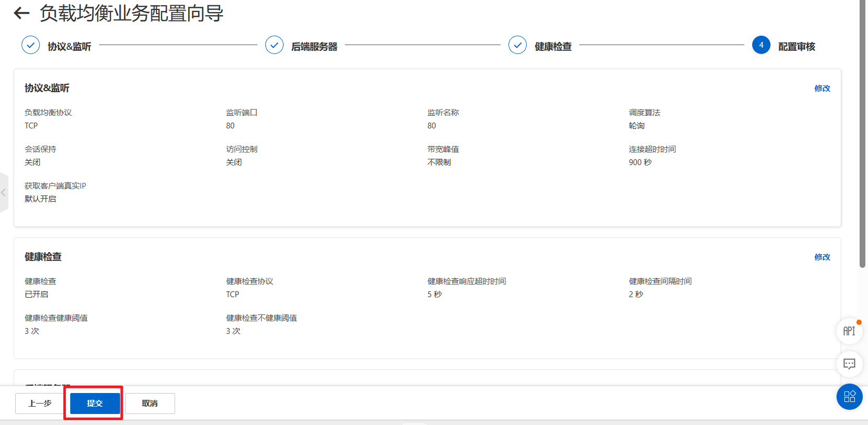Click the 负载均衡业务配置向导 title

pos(132,13)
